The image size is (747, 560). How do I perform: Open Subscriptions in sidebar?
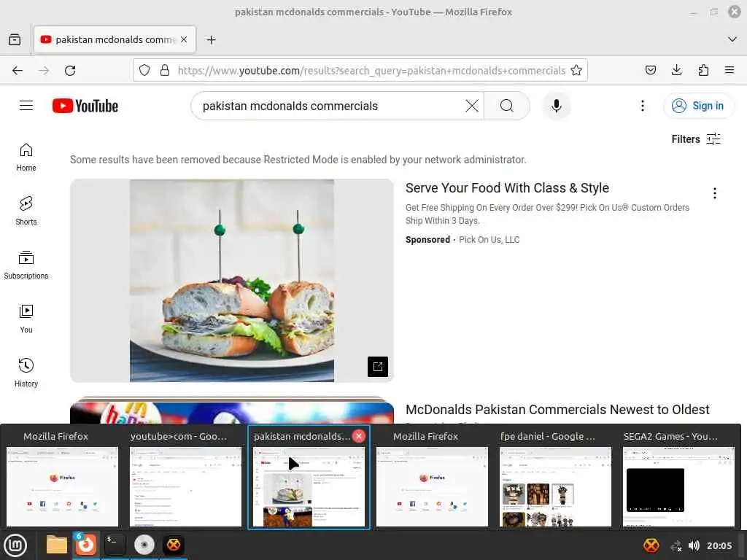(x=26, y=265)
